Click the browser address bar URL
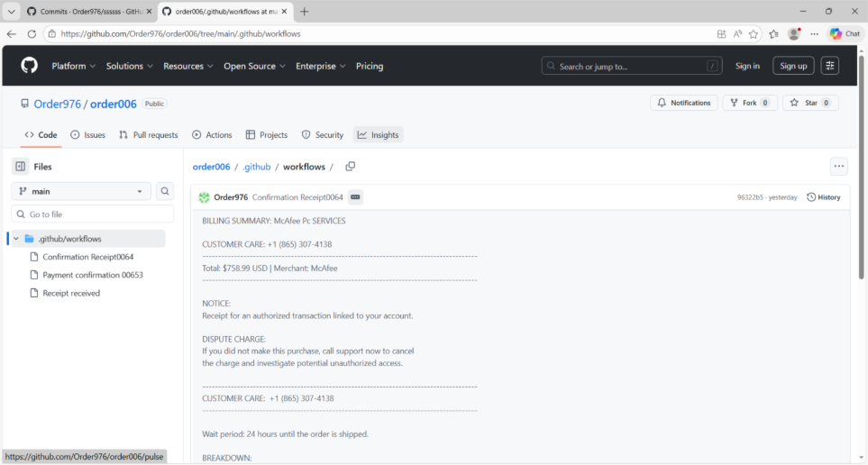 180,33
